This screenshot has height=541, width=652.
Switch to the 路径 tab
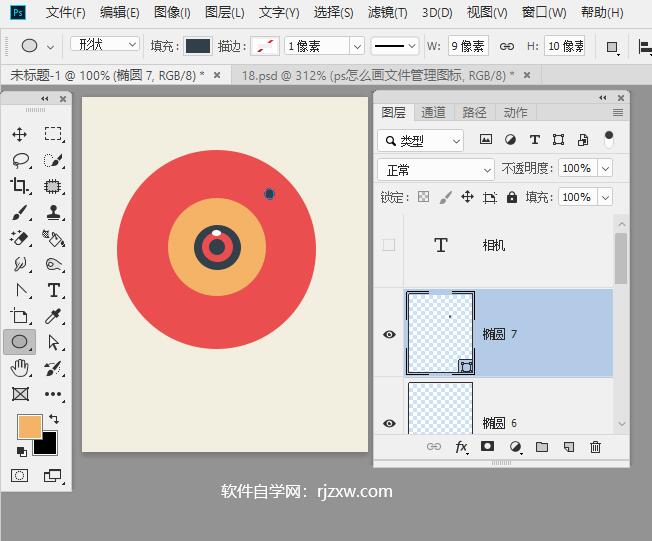tap(474, 112)
